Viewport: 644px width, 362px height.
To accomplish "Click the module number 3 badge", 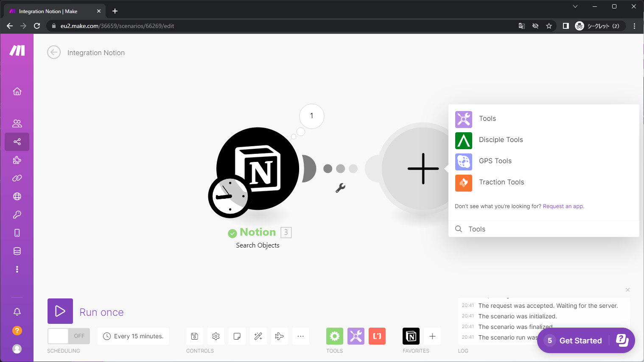I will coord(286,232).
